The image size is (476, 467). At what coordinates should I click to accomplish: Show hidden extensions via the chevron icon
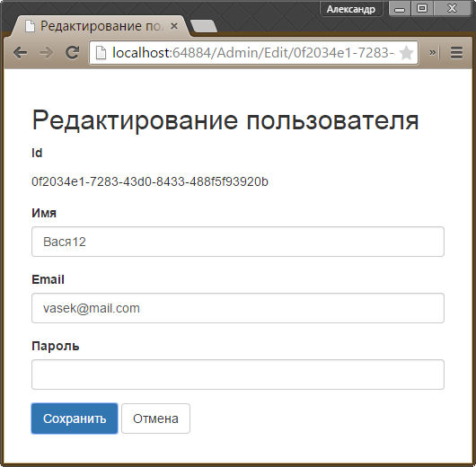pos(432,52)
